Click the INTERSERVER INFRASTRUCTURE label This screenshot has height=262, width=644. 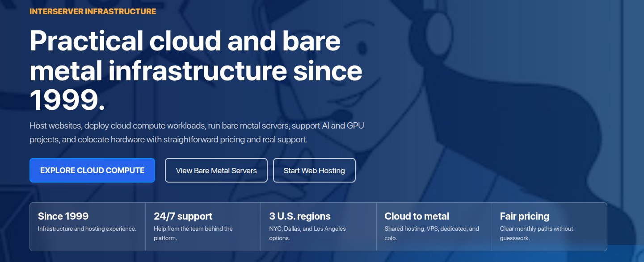coord(93,12)
